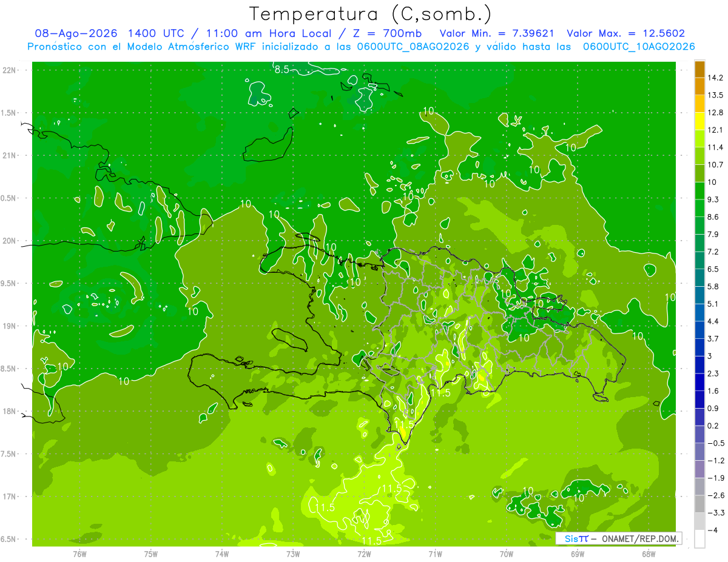Click the dark blue swatch between 1.6 and 2.3
This screenshot has height=562, width=728.
pyautogui.click(x=700, y=383)
